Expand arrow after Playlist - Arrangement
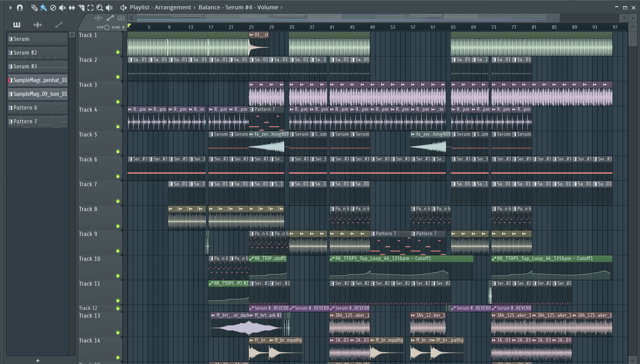This screenshot has width=640, height=364. tap(194, 8)
